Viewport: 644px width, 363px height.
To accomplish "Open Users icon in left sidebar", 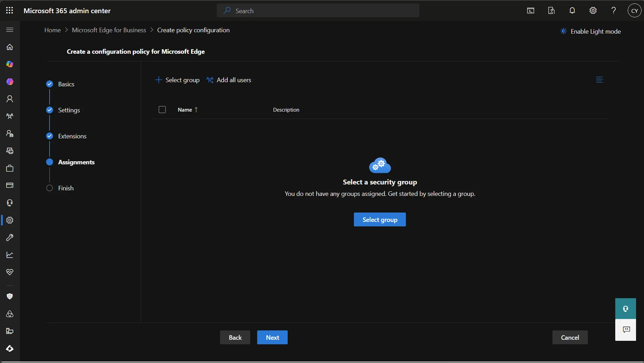I will tap(10, 99).
